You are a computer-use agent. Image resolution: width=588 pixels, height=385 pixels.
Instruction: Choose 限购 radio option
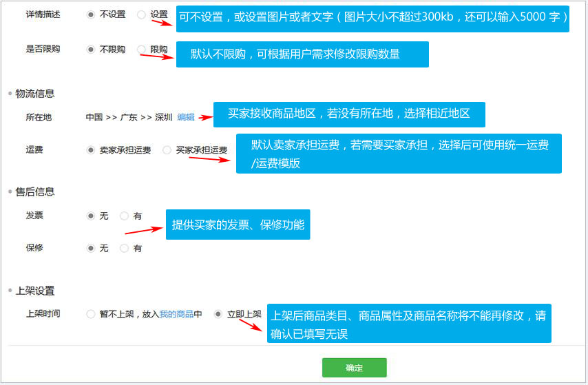point(141,50)
